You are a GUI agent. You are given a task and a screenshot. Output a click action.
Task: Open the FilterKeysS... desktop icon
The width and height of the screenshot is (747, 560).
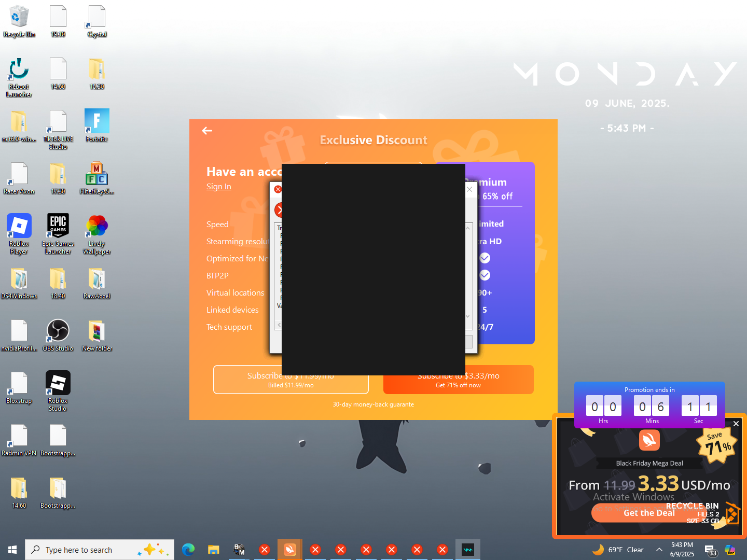(x=97, y=179)
